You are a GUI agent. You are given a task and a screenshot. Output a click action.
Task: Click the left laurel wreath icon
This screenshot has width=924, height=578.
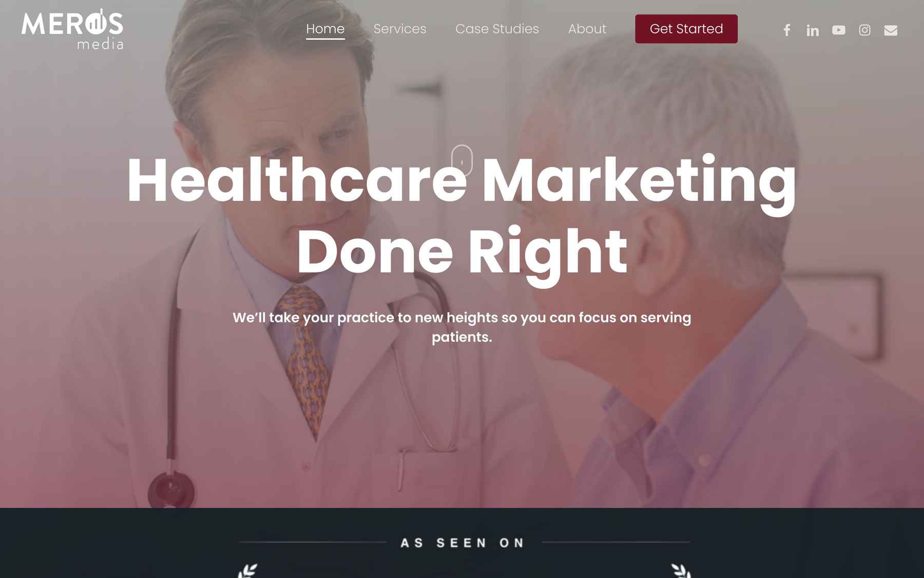click(247, 571)
